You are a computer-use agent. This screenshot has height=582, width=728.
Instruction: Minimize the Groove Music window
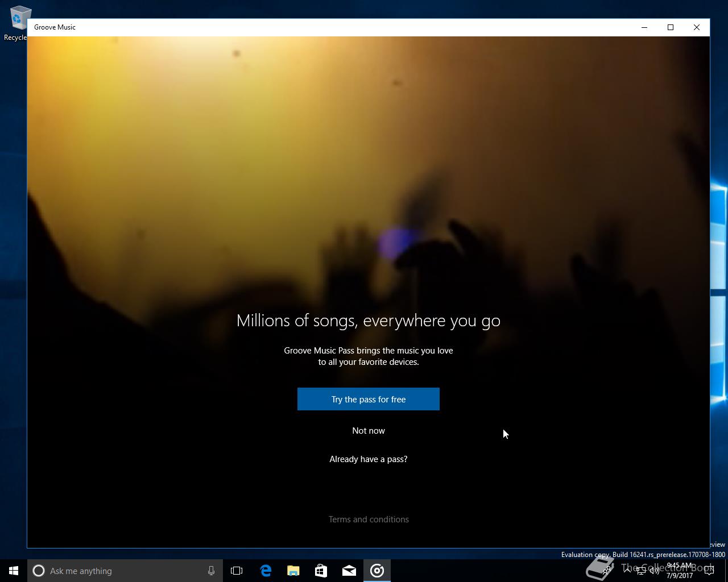644,27
